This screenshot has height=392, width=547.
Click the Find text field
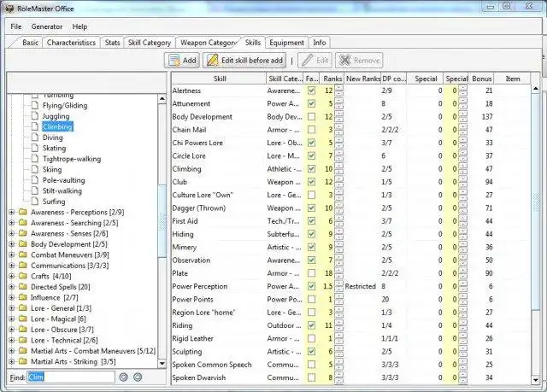[x=71, y=377]
